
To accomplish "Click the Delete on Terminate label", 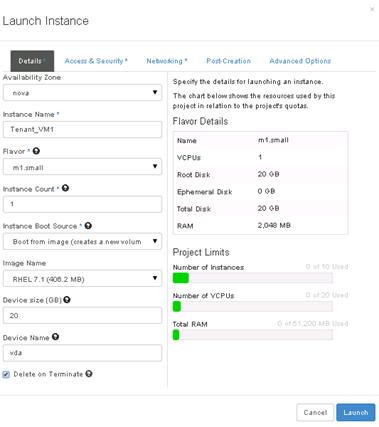I will point(48,374).
